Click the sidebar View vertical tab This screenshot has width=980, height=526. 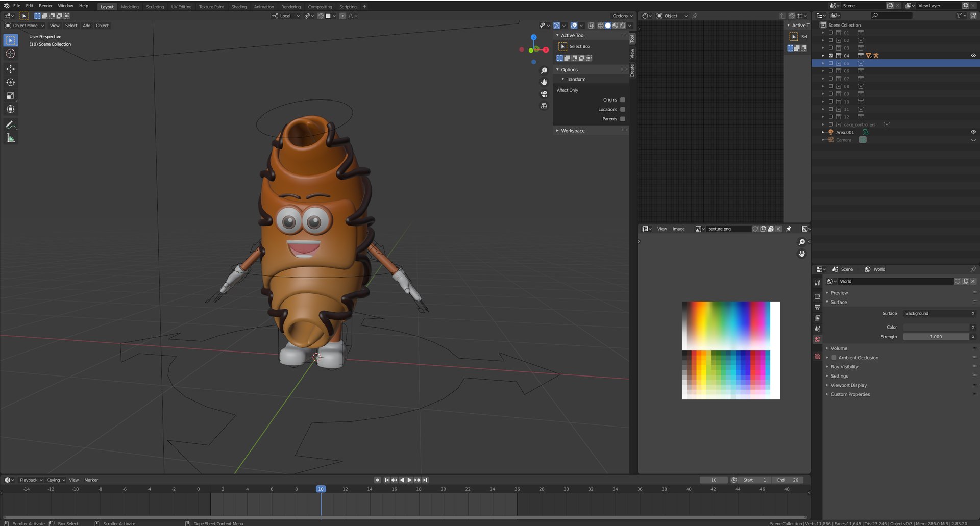[x=632, y=54]
